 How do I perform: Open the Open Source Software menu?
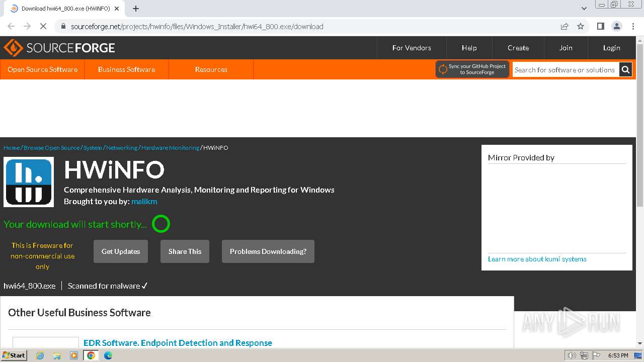coord(42,69)
